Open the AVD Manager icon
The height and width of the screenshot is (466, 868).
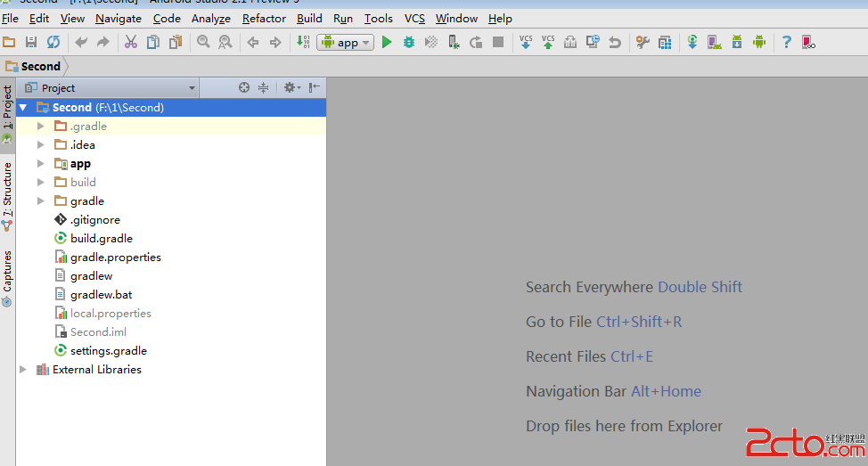tap(715, 42)
